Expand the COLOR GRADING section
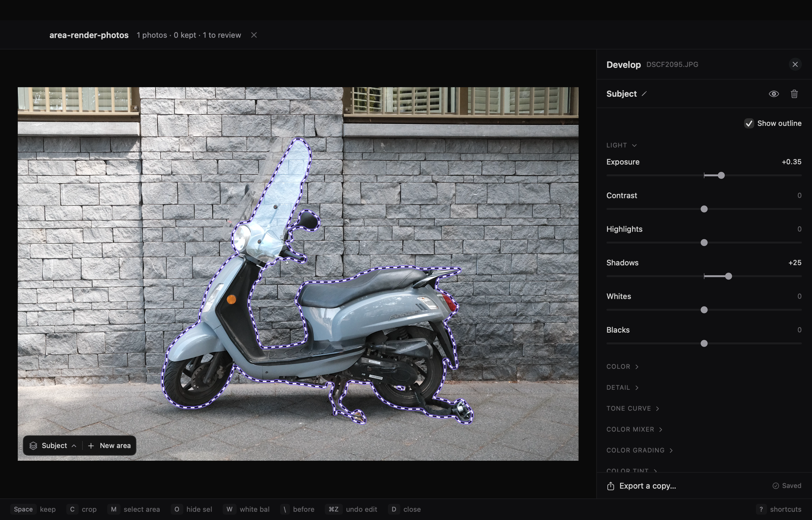The image size is (812, 520). [639, 450]
